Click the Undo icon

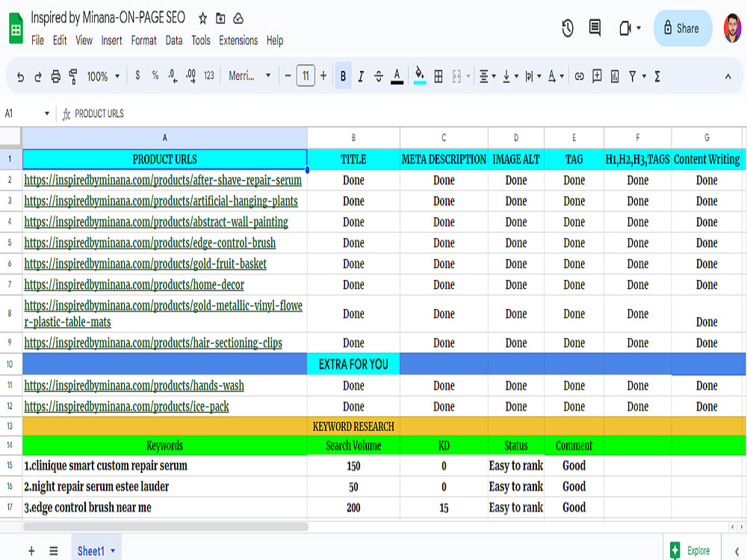tap(20, 76)
